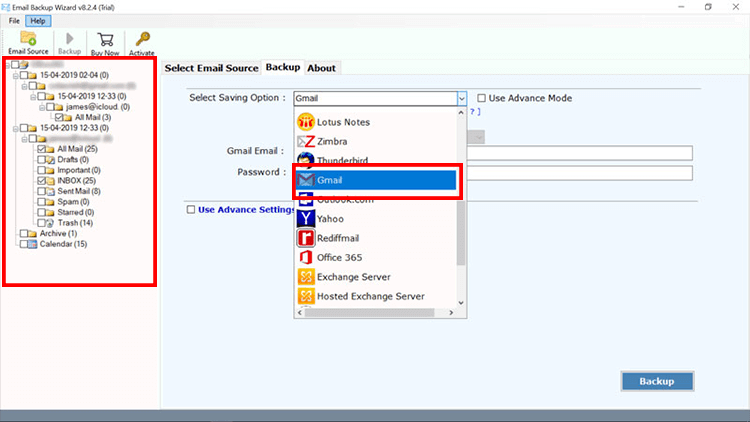Viewport: 750px width, 422px height.
Task: Click the Trash (14) folder icon
Action: click(50, 223)
